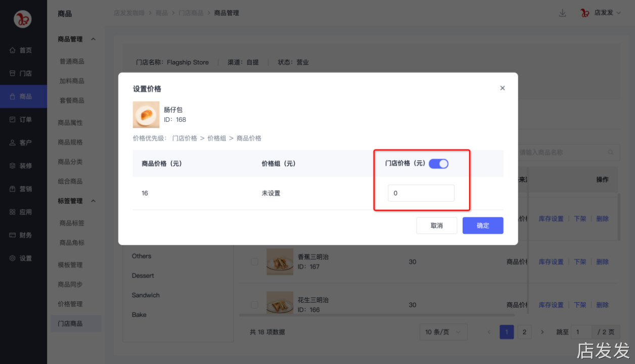Viewport: 635px width, 364px height.
Task: Select the Sandwich category
Action: point(146,295)
